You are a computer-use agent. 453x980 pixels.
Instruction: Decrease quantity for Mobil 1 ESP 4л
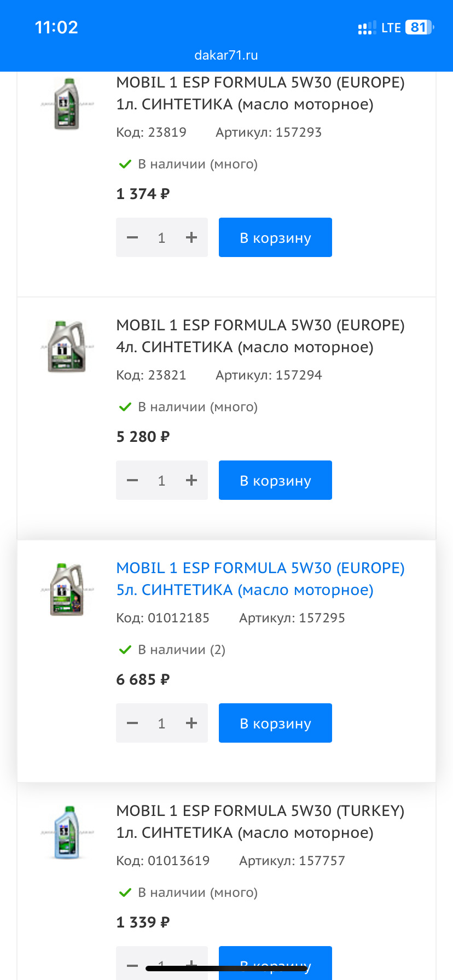(x=132, y=480)
